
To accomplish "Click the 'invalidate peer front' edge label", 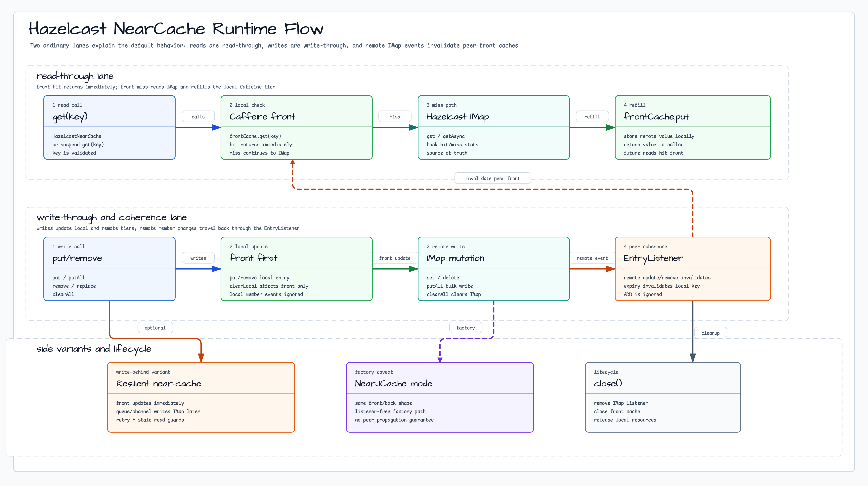I will (x=493, y=178).
